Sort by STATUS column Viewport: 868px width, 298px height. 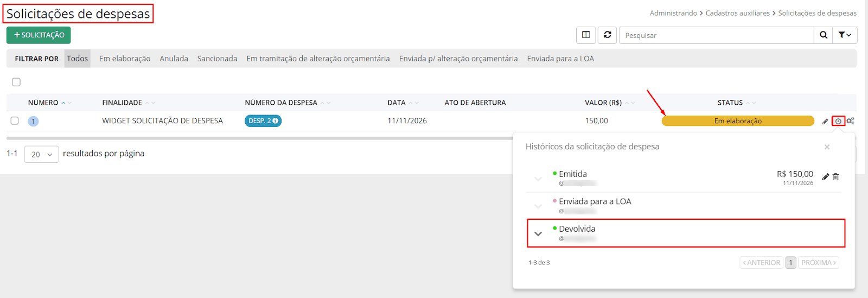click(x=736, y=103)
